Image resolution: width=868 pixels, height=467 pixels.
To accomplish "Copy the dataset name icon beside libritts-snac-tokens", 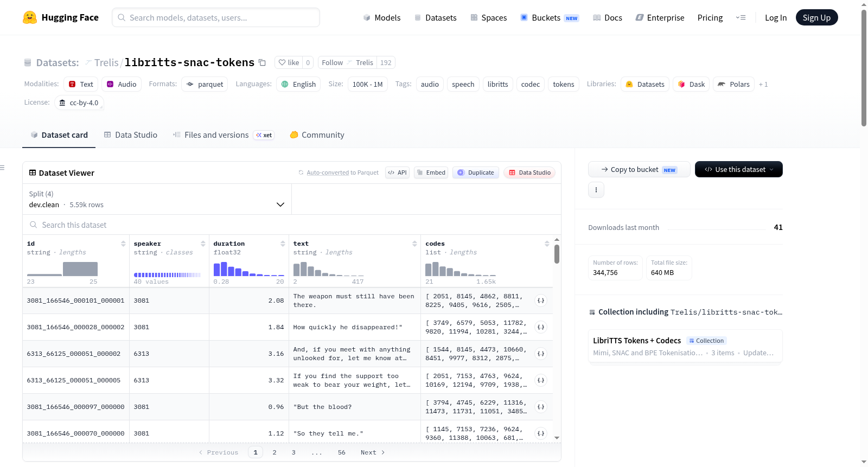I will coord(262,62).
